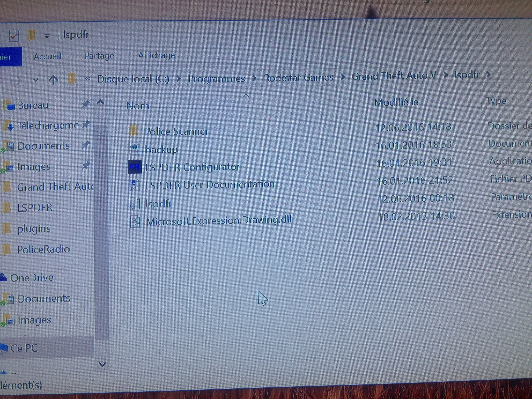532x399 pixels.
Task: Sort files by the Modifié le column
Action: pyautogui.click(x=396, y=103)
